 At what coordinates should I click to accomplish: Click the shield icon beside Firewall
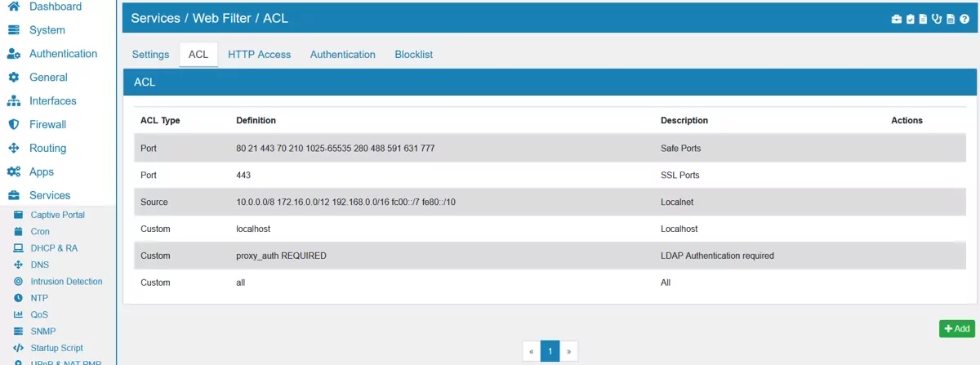(x=13, y=125)
